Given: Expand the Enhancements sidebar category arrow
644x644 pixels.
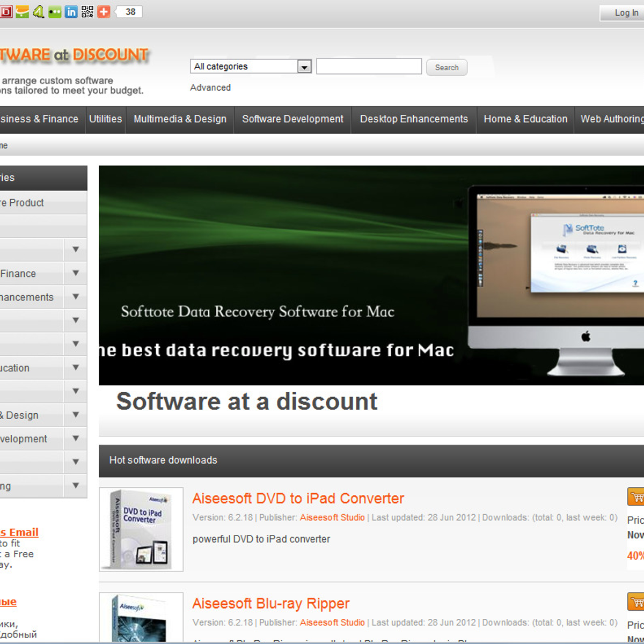Looking at the screenshot, I should click(76, 297).
